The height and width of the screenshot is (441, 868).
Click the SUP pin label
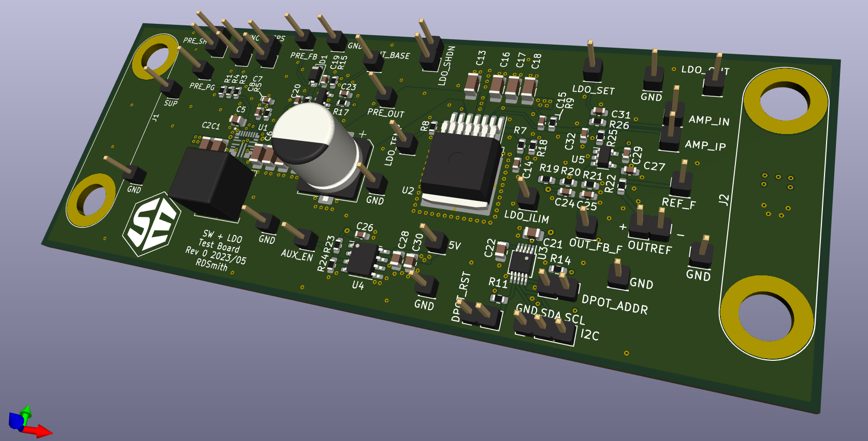[171, 104]
